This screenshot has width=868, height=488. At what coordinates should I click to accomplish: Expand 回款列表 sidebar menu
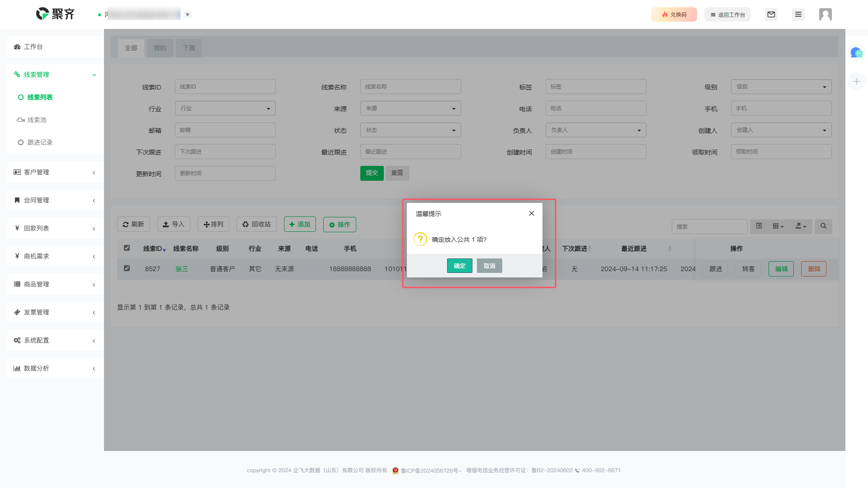click(55, 228)
